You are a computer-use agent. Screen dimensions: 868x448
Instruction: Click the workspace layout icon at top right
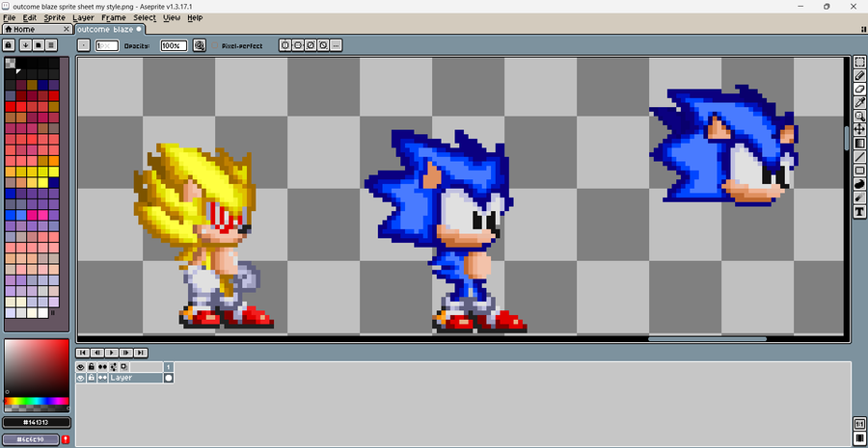tap(864, 29)
